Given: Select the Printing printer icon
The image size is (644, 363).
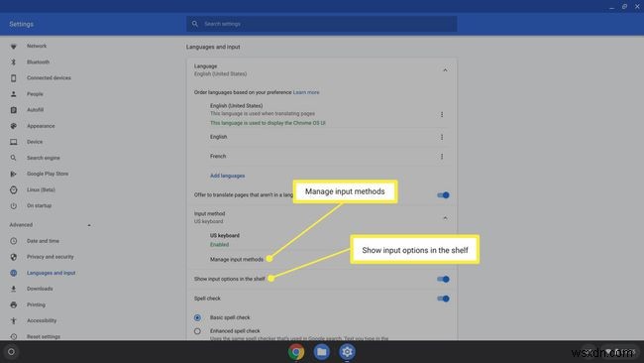Looking at the screenshot, I should click(13, 305).
